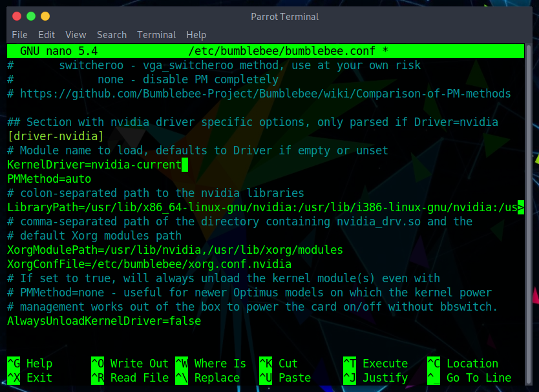This screenshot has height=392, width=539.
Task: Open the Help menu
Action: (x=196, y=35)
